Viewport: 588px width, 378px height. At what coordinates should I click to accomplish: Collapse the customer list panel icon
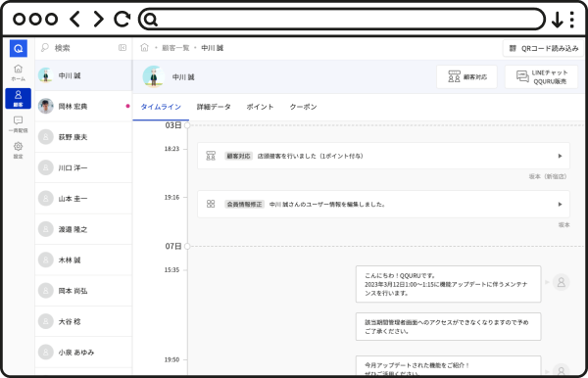122,48
